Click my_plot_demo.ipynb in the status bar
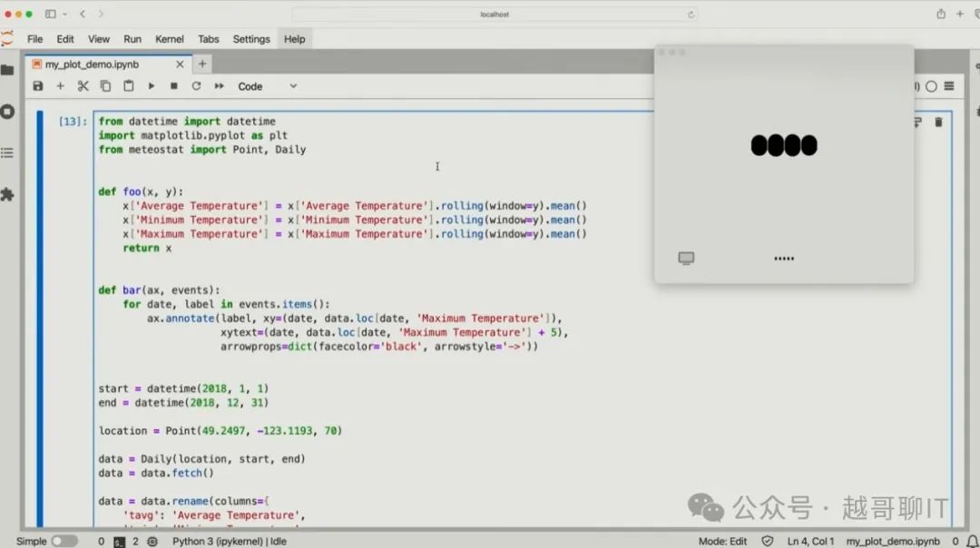Screen dimensions: 980x548 click(x=893, y=541)
